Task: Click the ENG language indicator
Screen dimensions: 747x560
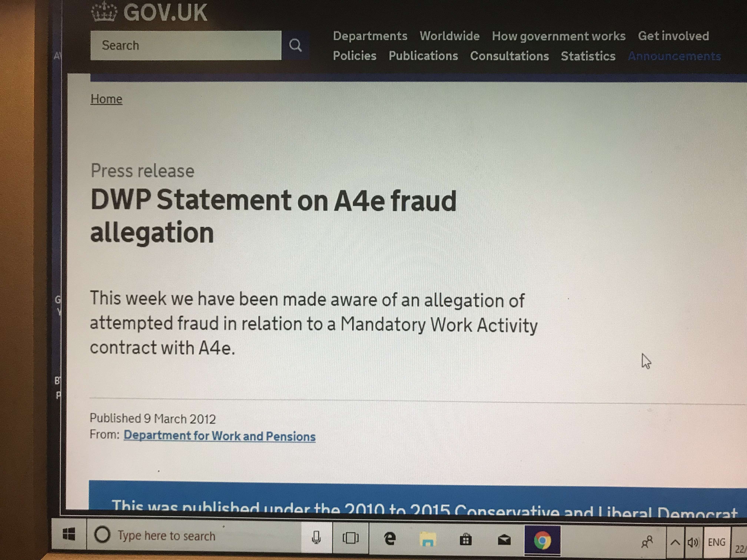Action: (717, 542)
